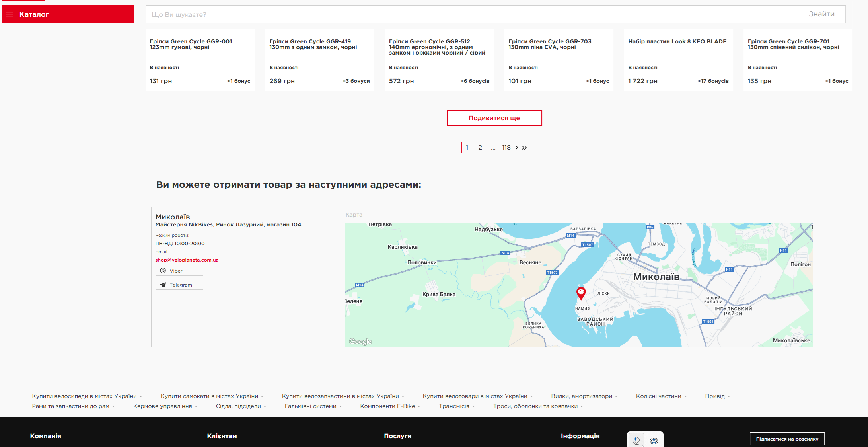Click the background blur person icon
The height and width of the screenshot is (447, 868).
pyautogui.click(x=654, y=441)
